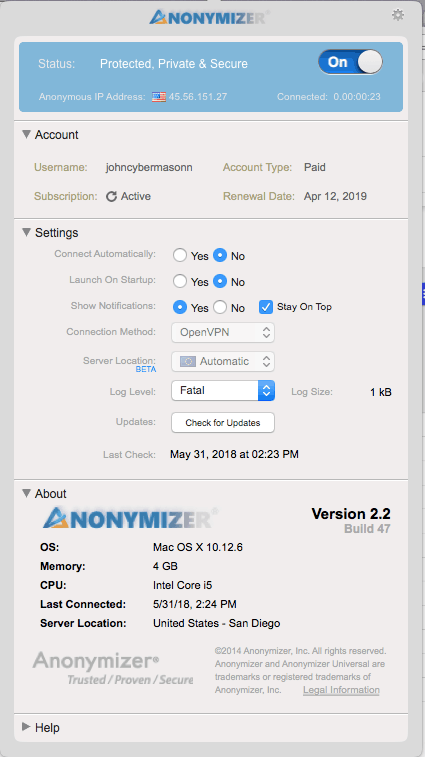Click the anonymous IP address 45.56.151.27
The width and height of the screenshot is (425, 757).
pos(198,97)
